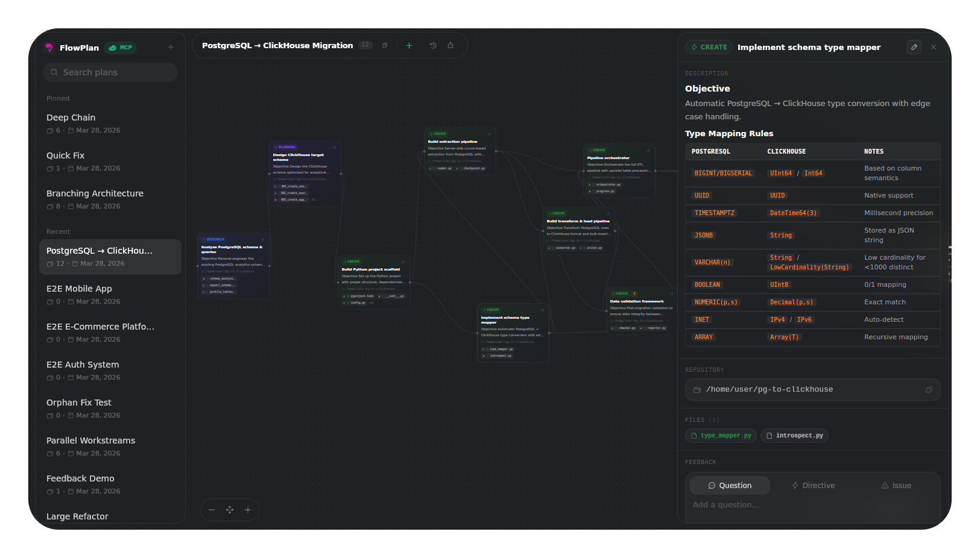Image resolution: width=980 pixels, height=558 pixels.
Task: Switch to the Directive feedback tab
Action: pyautogui.click(x=813, y=485)
